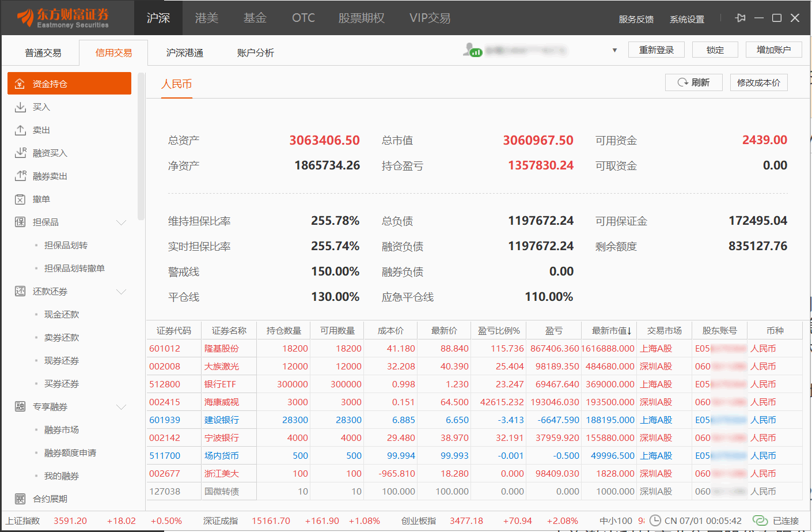812x532 pixels.
Task: Click the Eastmoney Securities logo
Action: click(63, 18)
